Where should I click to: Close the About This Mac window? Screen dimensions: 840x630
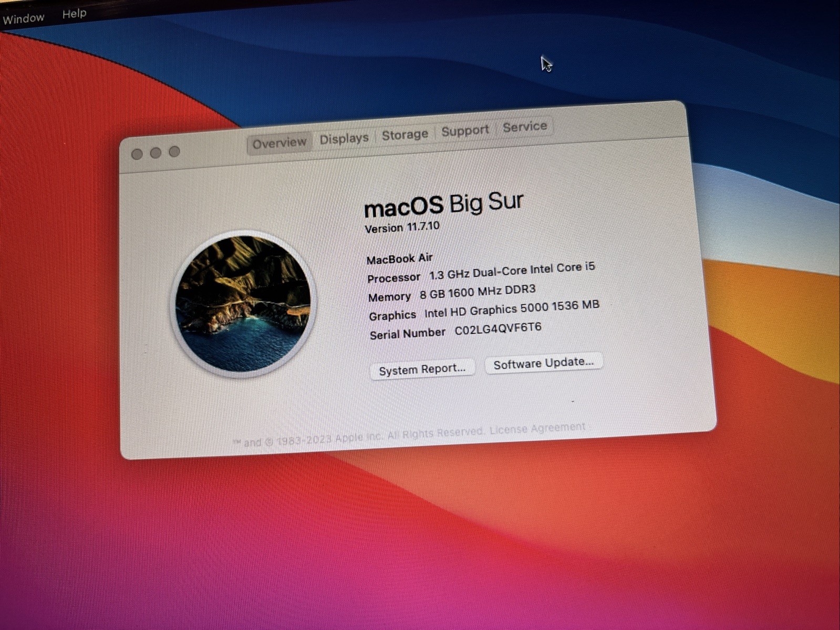click(x=137, y=154)
